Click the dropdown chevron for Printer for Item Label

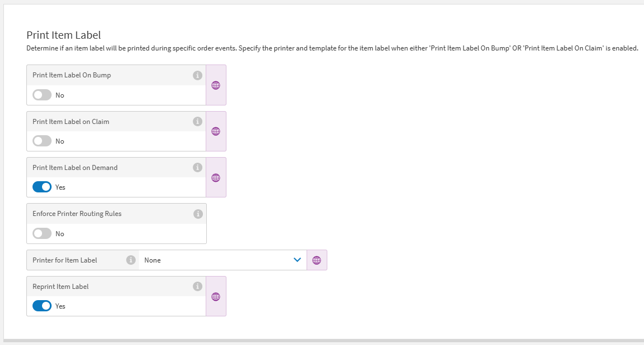pyautogui.click(x=297, y=260)
